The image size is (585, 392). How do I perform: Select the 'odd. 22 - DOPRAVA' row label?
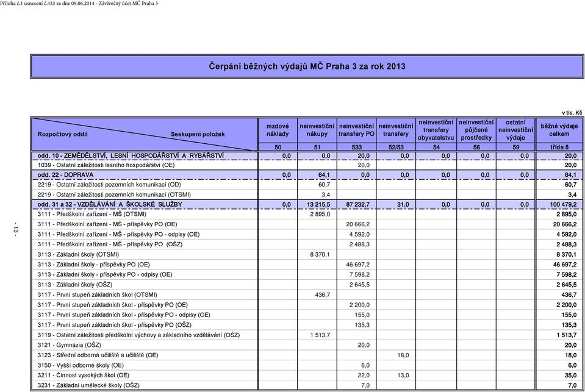pos(66,175)
